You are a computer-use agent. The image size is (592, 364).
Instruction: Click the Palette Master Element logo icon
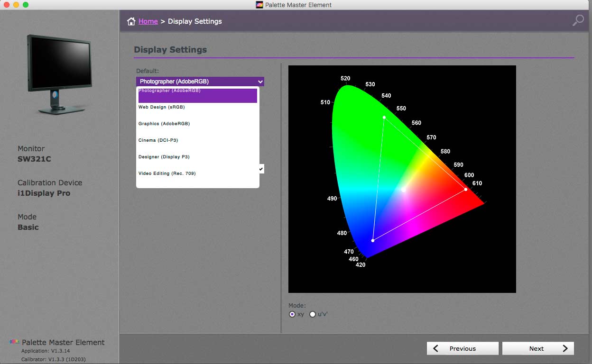coord(15,342)
